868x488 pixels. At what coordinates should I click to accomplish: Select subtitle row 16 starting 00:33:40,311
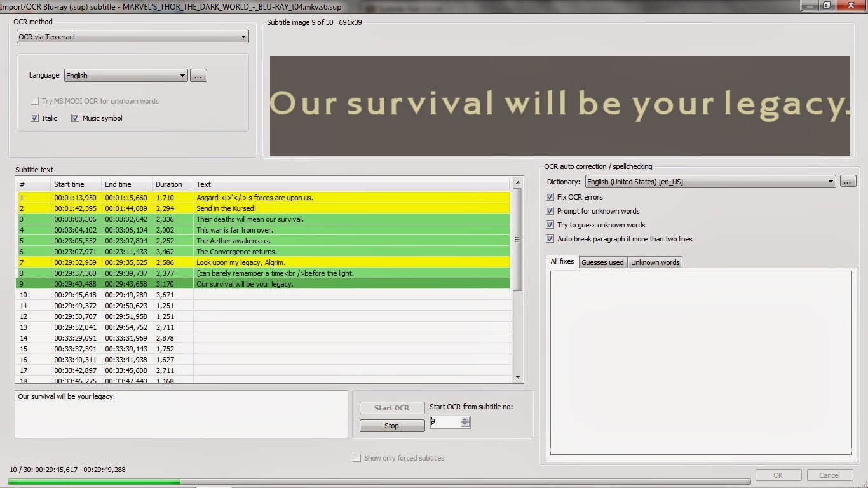pyautogui.click(x=263, y=360)
